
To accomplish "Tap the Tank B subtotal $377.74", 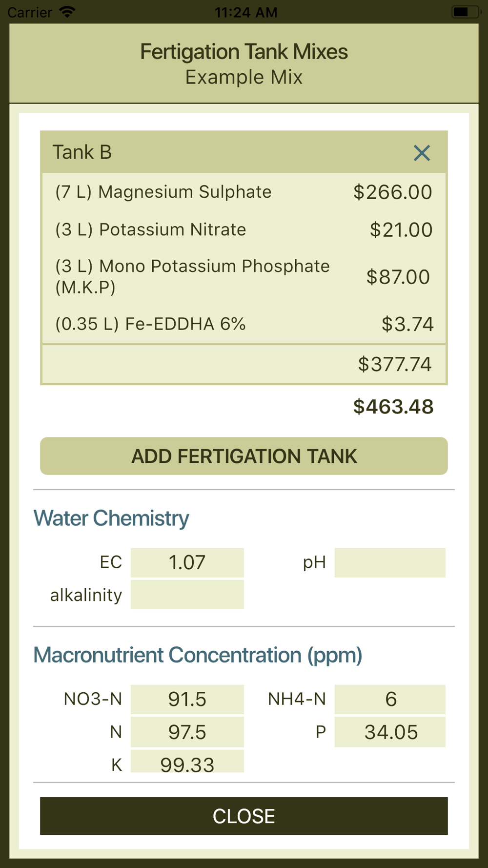I will pos(395,364).
